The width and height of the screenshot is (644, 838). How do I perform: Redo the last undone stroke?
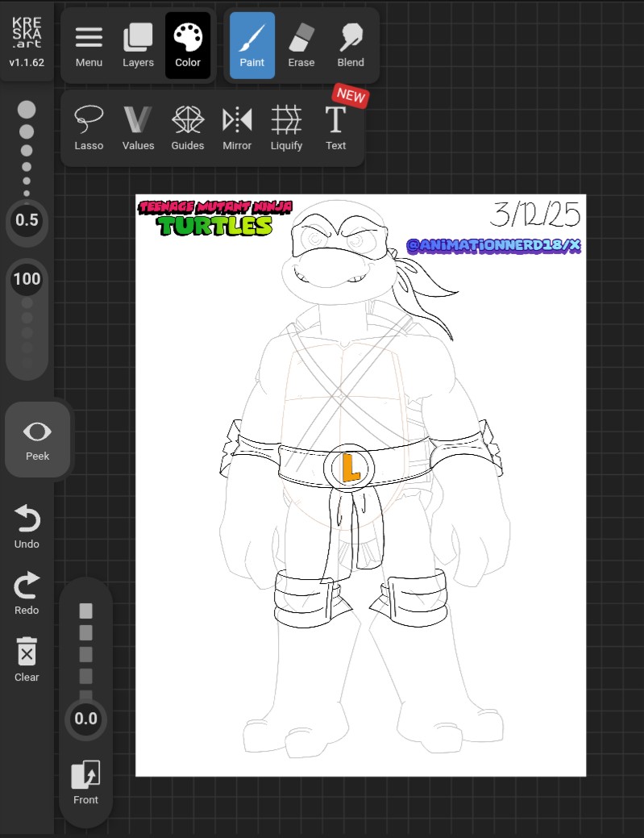27,594
